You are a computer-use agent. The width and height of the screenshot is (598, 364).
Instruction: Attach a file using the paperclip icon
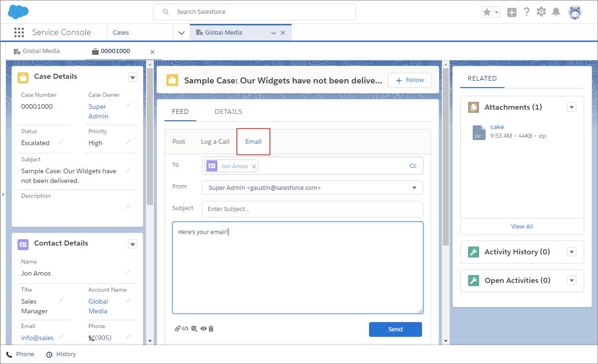click(x=177, y=329)
